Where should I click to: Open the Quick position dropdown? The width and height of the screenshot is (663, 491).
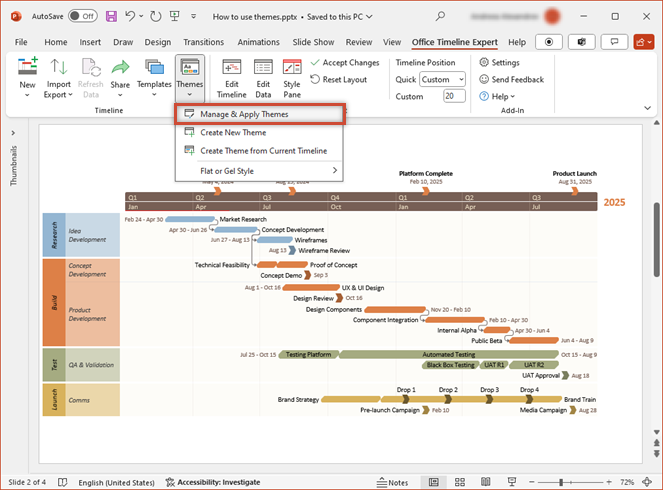click(442, 79)
